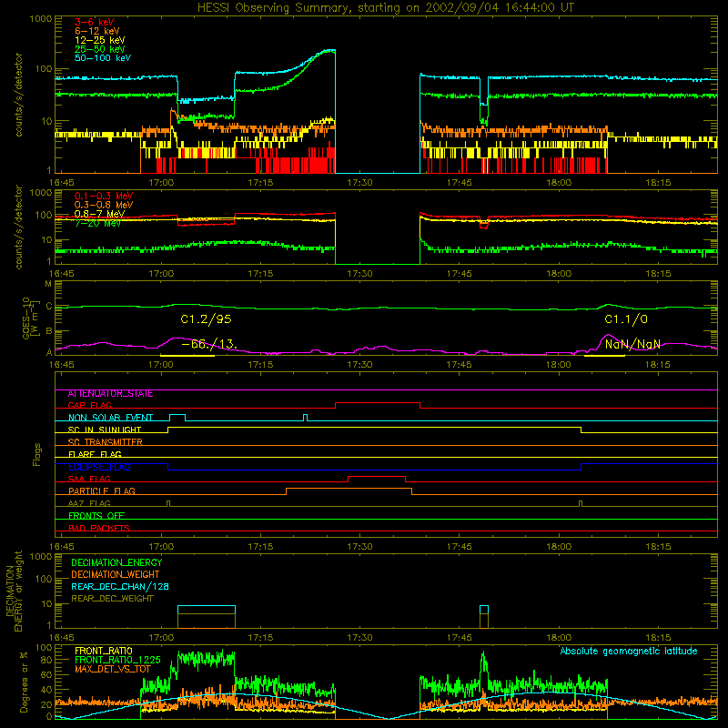Click the 'NON_SOLAR_EVENT' flag label
Viewport: 728px width, 728px height.
tap(110, 418)
